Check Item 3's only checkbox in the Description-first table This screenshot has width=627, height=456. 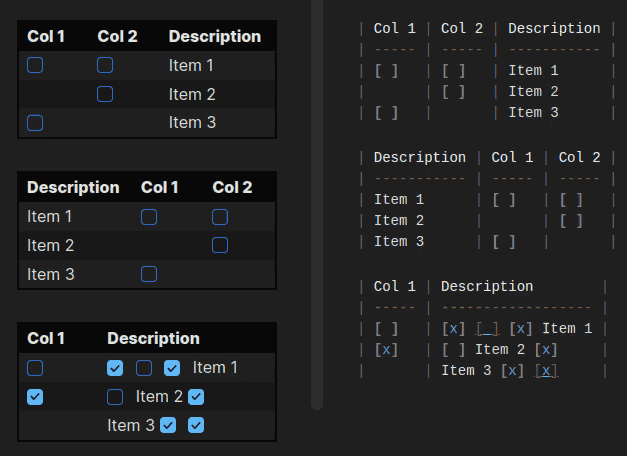click(149, 274)
